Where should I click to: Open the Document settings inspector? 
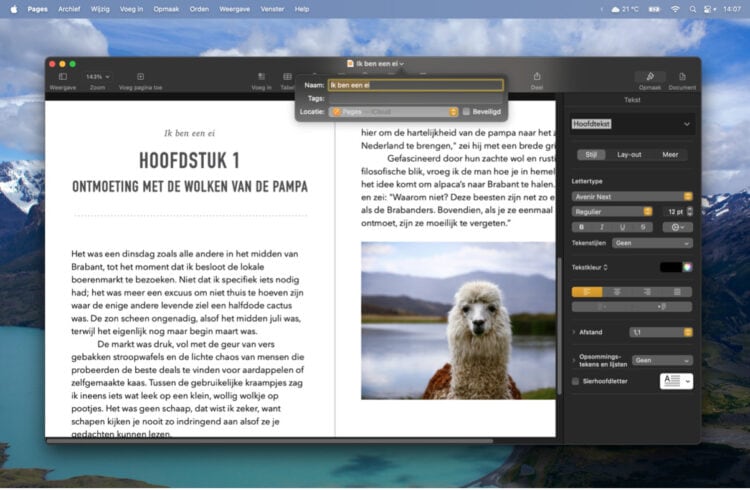point(682,77)
